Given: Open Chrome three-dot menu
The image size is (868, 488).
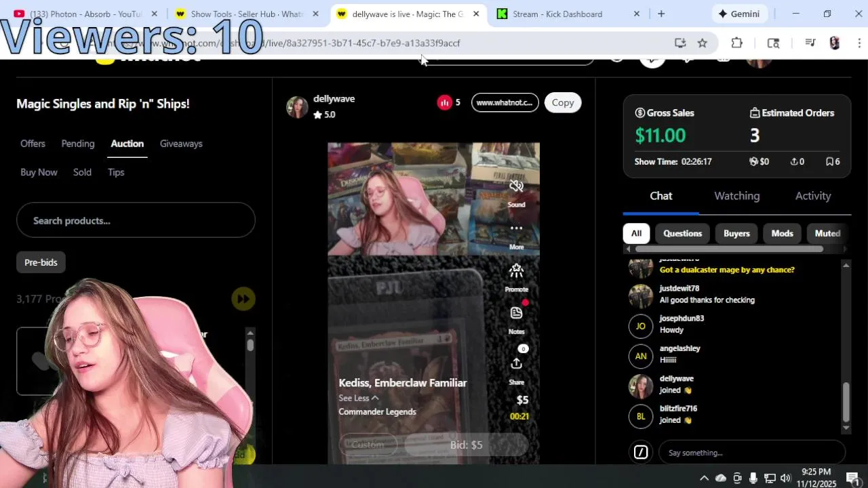Looking at the screenshot, I should pos(859,43).
